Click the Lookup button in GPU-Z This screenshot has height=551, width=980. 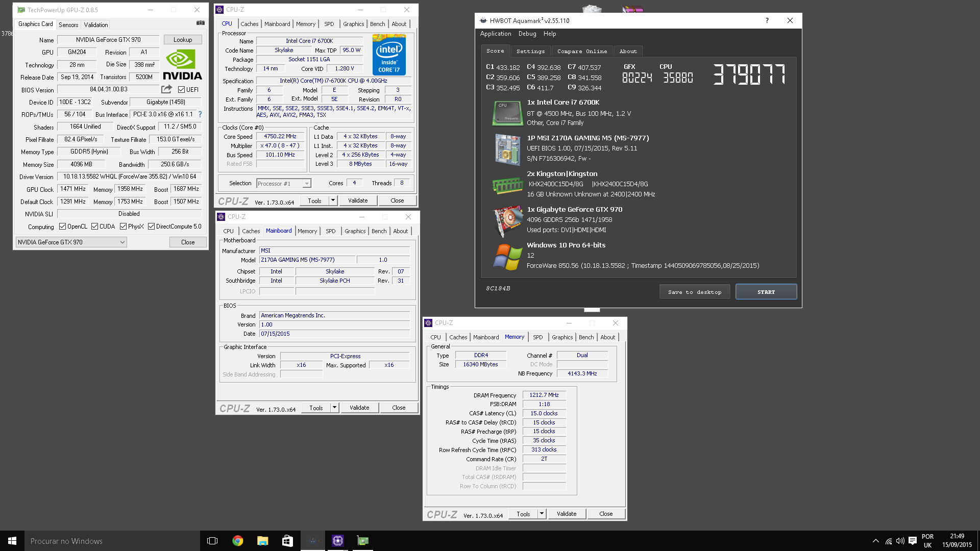(x=183, y=40)
